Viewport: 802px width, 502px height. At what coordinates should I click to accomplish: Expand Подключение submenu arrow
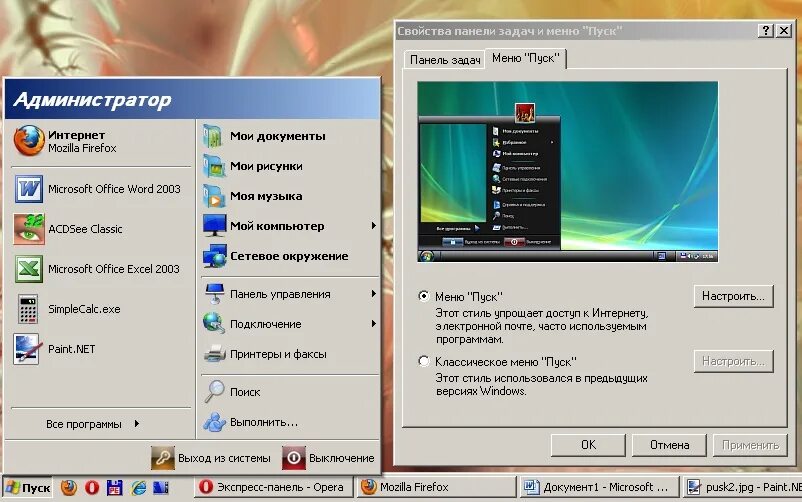click(374, 323)
